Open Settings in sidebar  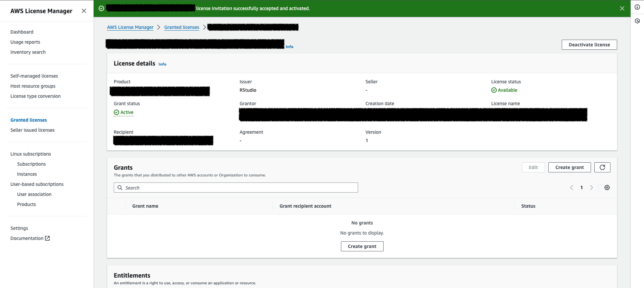pyautogui.click(x=19, y=228)
